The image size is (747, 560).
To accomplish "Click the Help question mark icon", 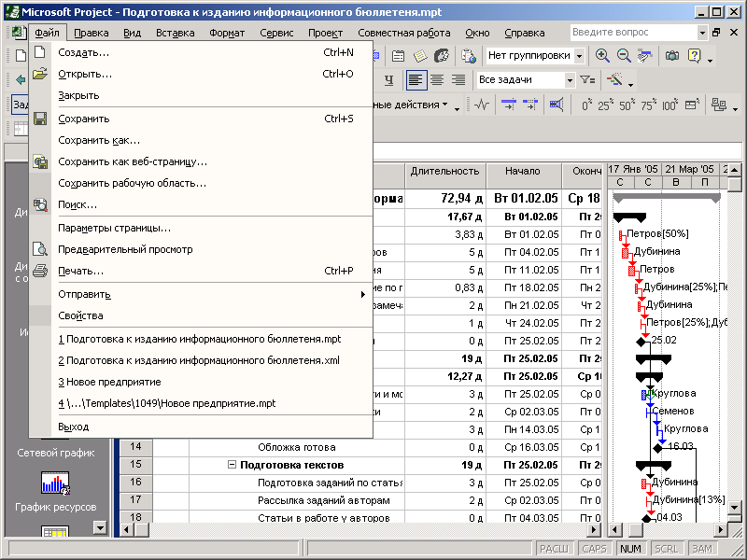I will click(x=694, y=56).
